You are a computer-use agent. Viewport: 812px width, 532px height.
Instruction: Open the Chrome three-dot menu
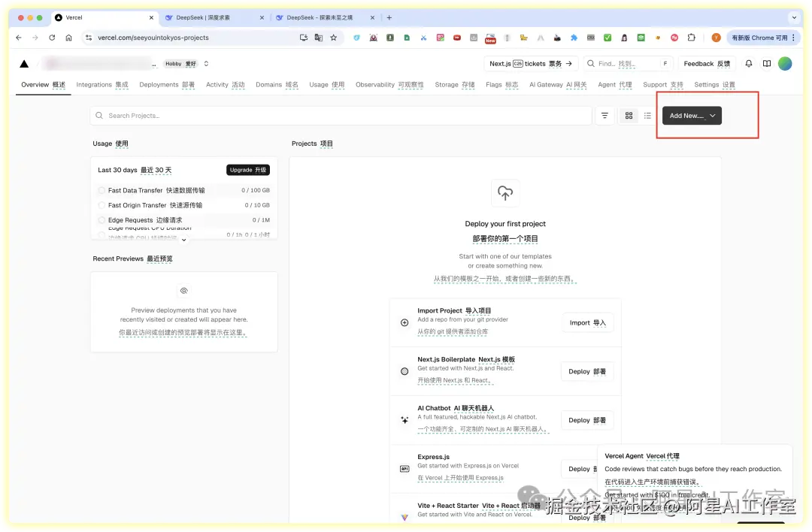793,38
